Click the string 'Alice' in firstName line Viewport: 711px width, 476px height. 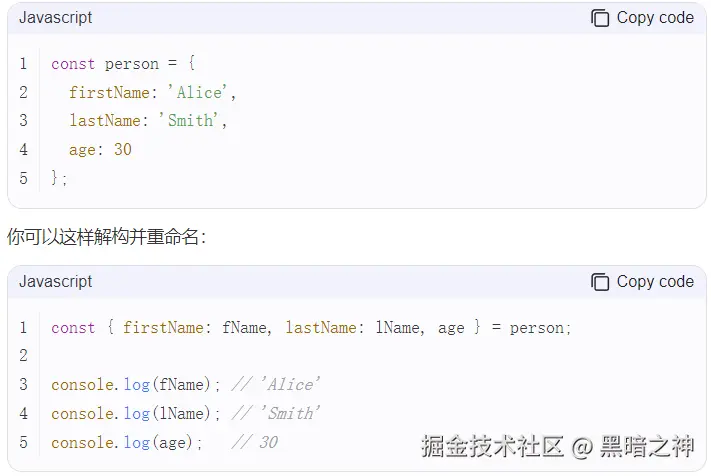(x=197, y=92)
